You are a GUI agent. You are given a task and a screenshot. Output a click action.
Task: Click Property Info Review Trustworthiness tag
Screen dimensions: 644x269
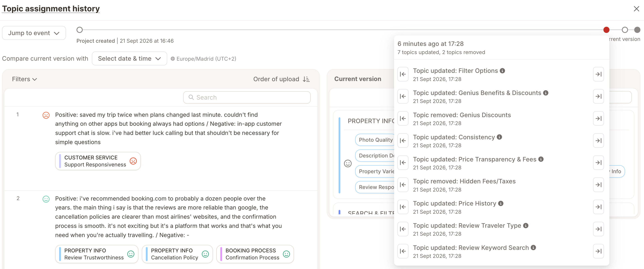96,254
